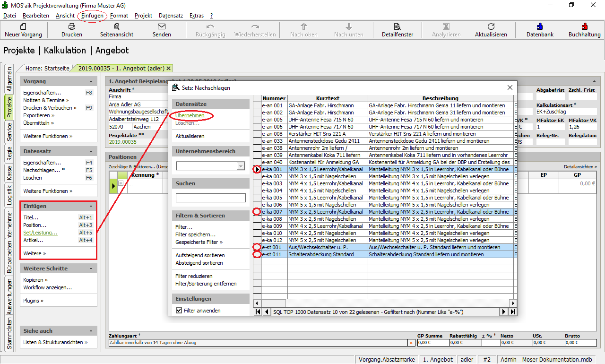This screenshot has width=605, height=364.
Task: Click the Übernehmen link
Action: tap(190, 115)
